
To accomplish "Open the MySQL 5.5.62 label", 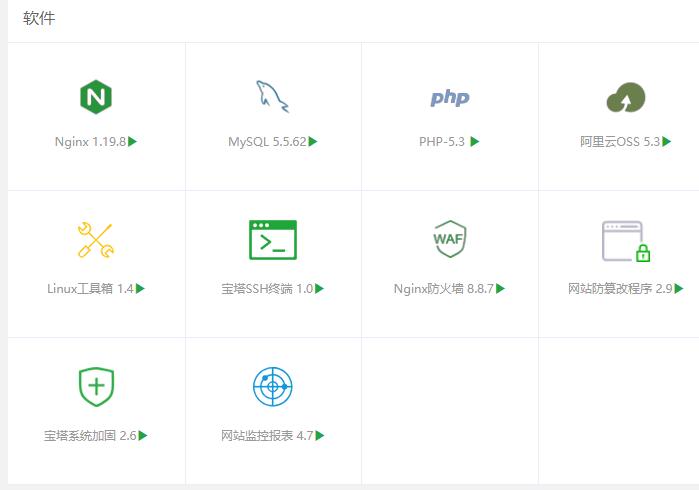I will click(267, 142).
